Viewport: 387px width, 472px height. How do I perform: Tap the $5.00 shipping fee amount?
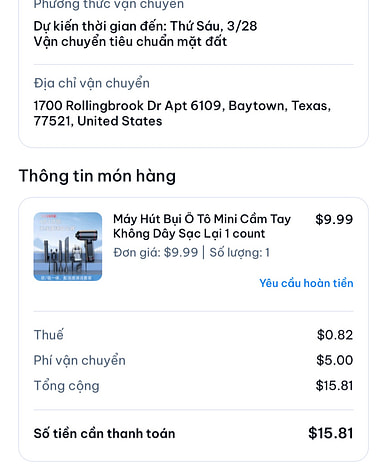(335, 360)
